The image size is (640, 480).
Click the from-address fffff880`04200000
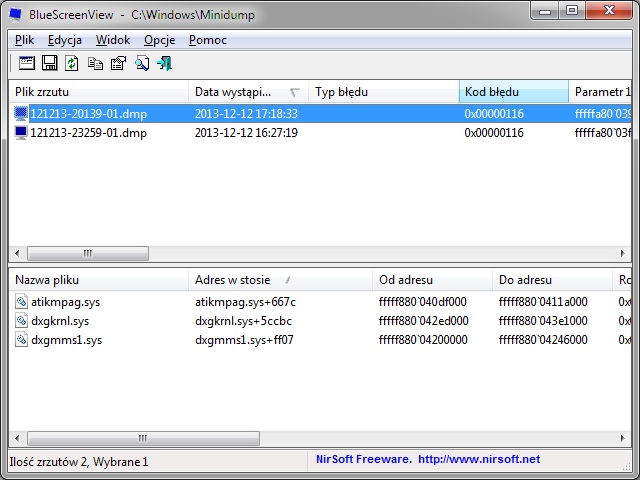coord(423,340)
